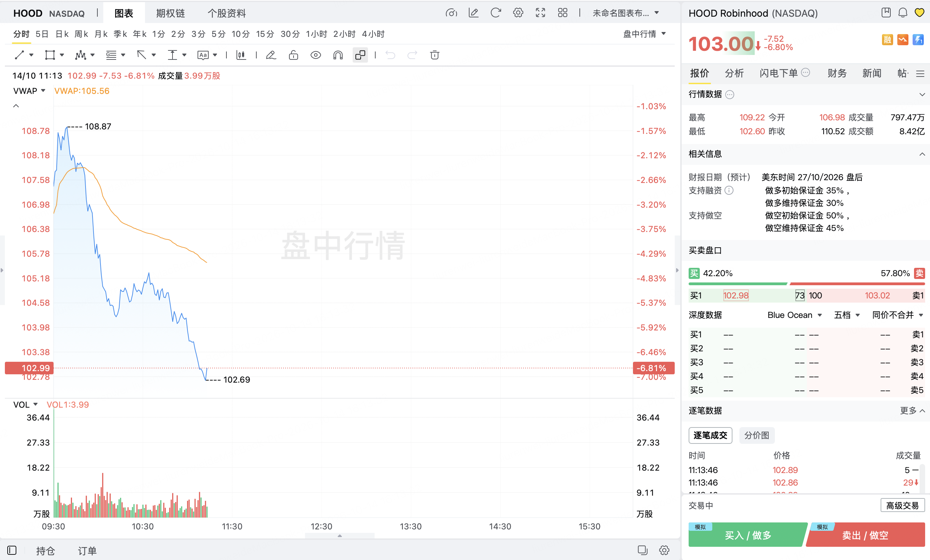
Task: Toggle the drawing lock icon
Action: [293, 55]
